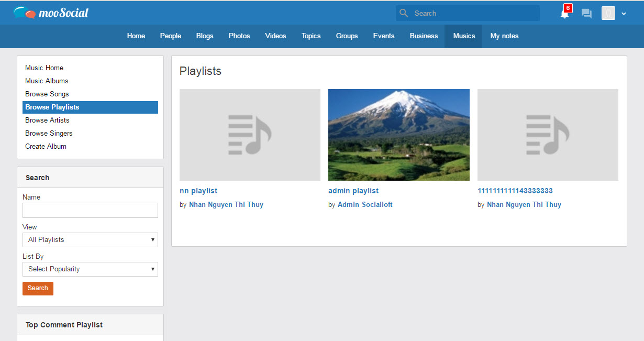Open Nhan Nguyen Thi Thuy under 1111111111143333333
This screenshot has width=644, height=341.
pos(524,204)
